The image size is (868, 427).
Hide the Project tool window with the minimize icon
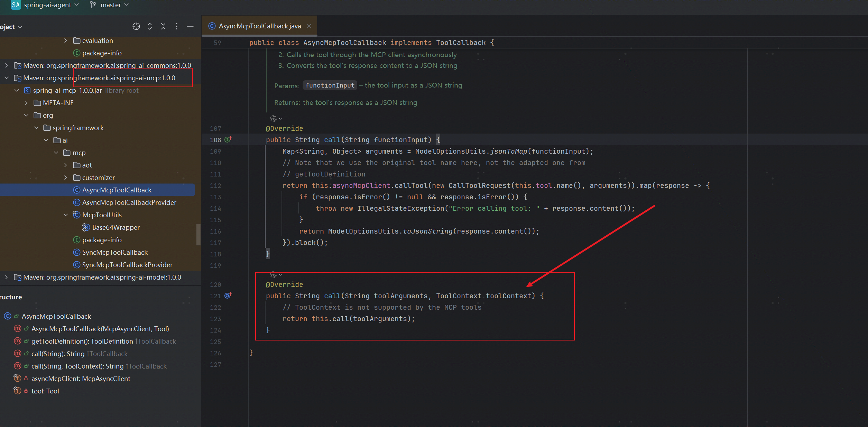click(190, 26)
